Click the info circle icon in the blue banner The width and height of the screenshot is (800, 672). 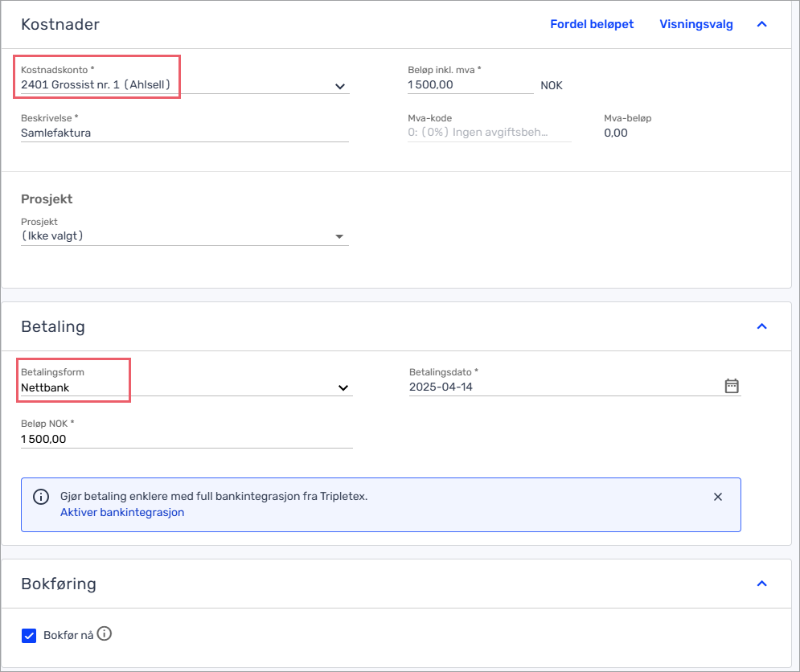click(41, 497)
